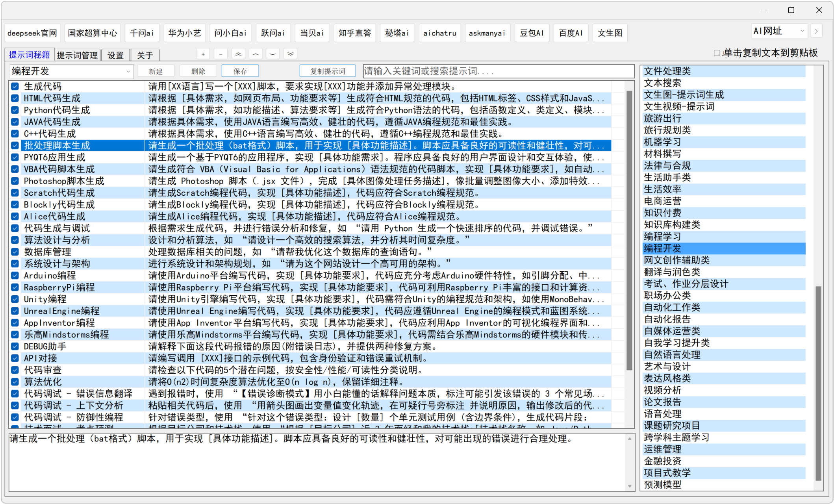The image size is (834, 504).
Task: Toggle 单击复制文本到剪贴板 checkbox
Action: point(717,53)
